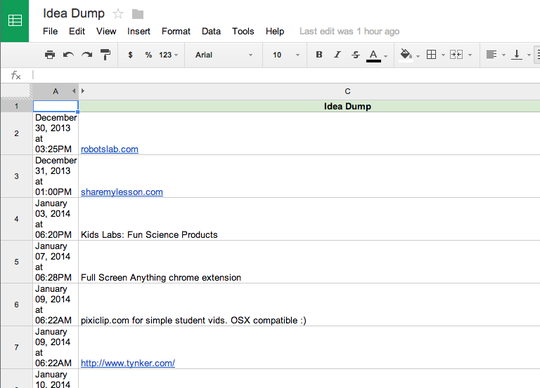Expand the merge cells options arrow

click(470, 55)
